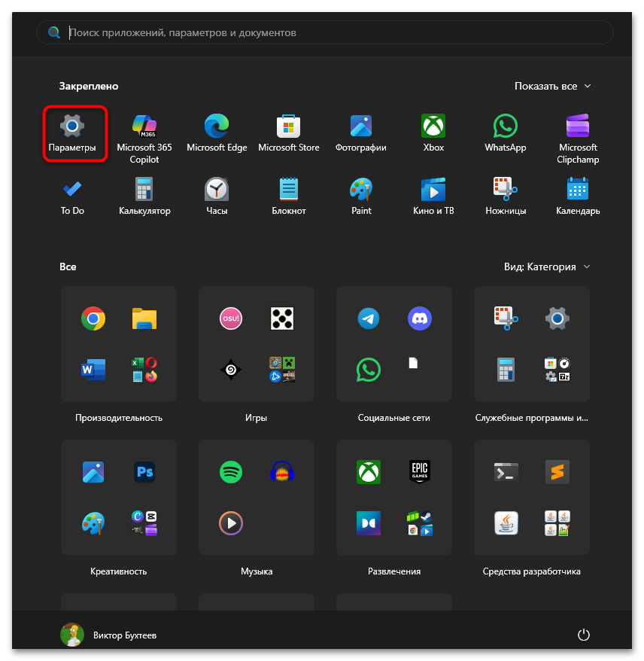This screenshot has height=661, width=644.
Task: Open Calculator in Служебные программы folder
Action: tap(506, 370)
